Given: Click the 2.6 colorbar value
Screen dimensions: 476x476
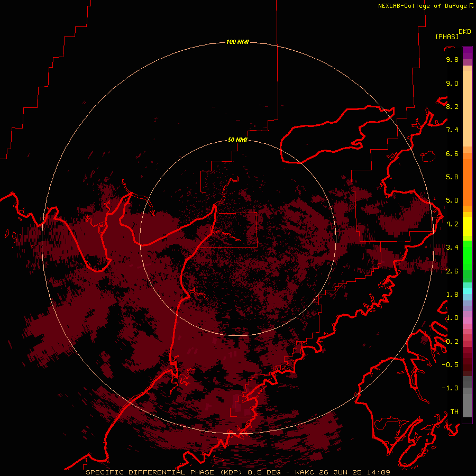Looking at the screenshot, I should (x=452, y=271).
